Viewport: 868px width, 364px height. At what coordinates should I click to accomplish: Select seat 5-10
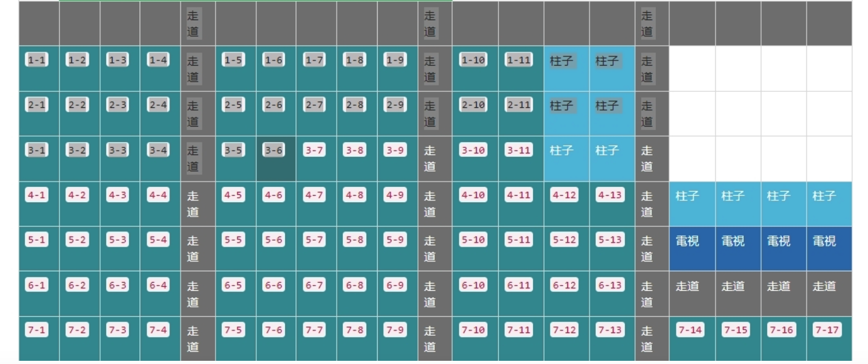[473, 240]
